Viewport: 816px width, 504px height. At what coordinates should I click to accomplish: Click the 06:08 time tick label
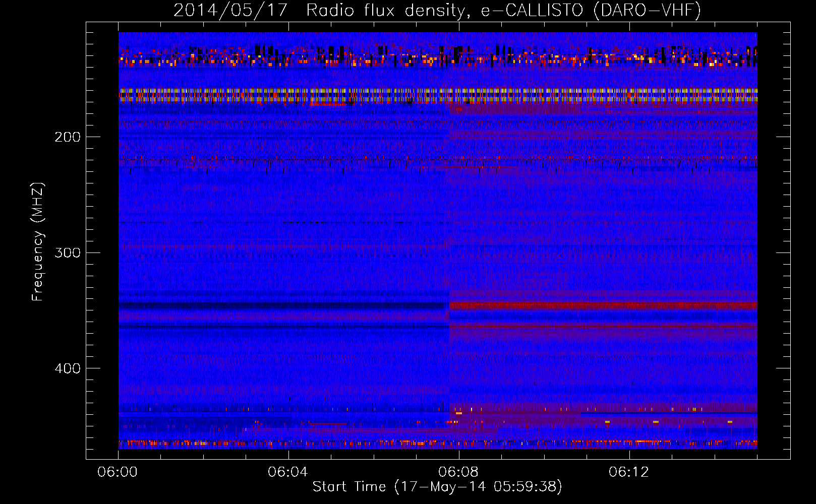458,472
